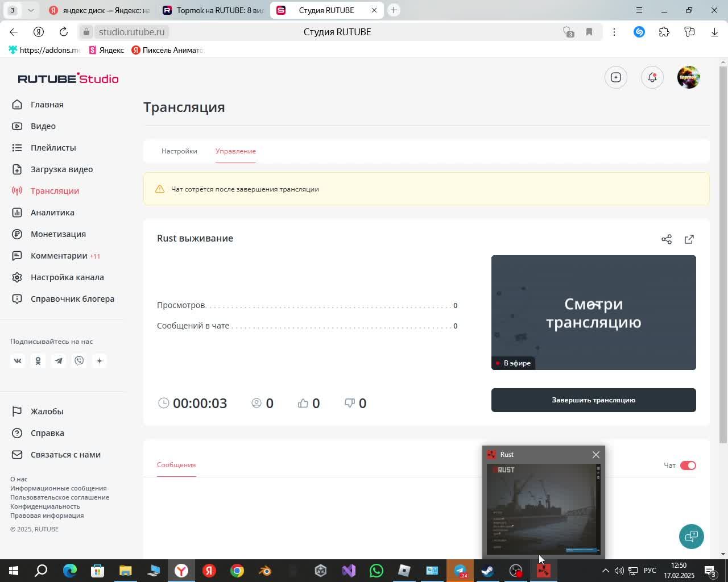The image size is (728, 582).
Task: Click the live stream preview thumbnail
Action: point(593,313)
